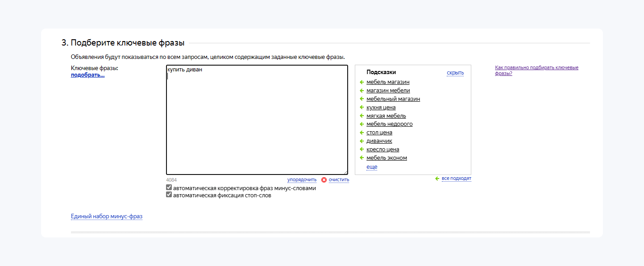Open the "Единый набор минус-фраз" link
Screen dimensions: 644x266
click(107, 216)
